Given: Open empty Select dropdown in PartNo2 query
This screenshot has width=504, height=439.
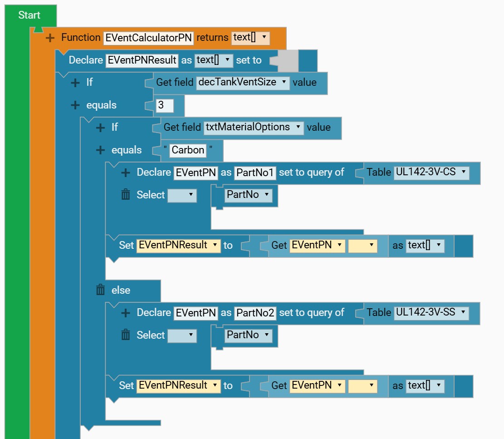Looking at the screenshot, I should (182, 335).
